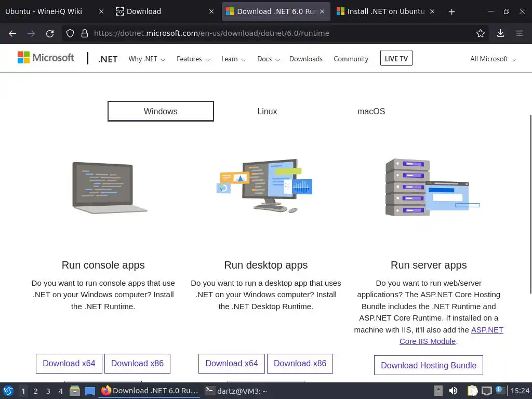Switch to workspace 2
This screenshot has width=532, height=399.
pyautogui.click(x=36, y=391)
